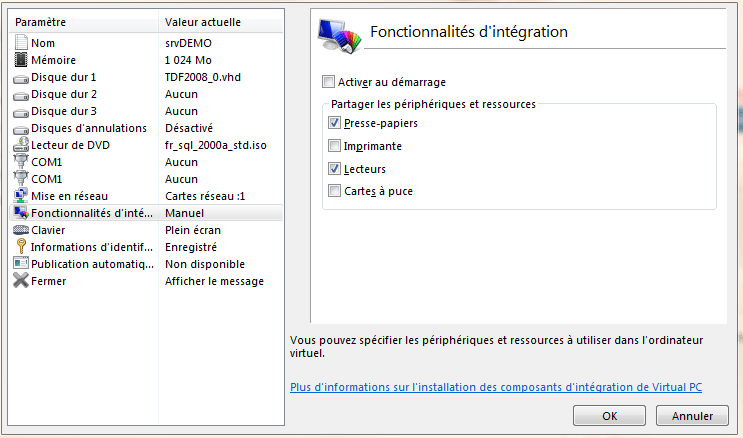
Task: Select the Fermer X icon
Action: 21,281
